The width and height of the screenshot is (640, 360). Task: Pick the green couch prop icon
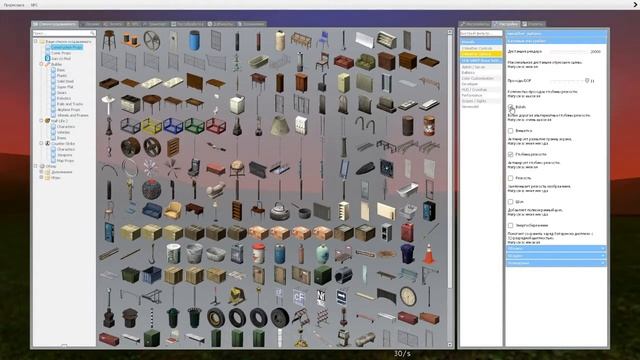point(365,62)
